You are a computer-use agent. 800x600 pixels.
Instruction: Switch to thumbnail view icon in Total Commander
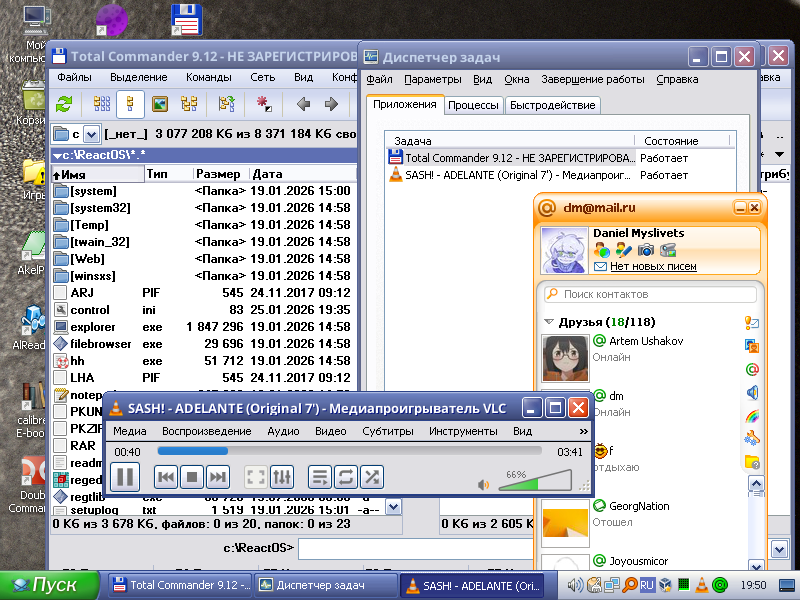(x=160, y=104)
